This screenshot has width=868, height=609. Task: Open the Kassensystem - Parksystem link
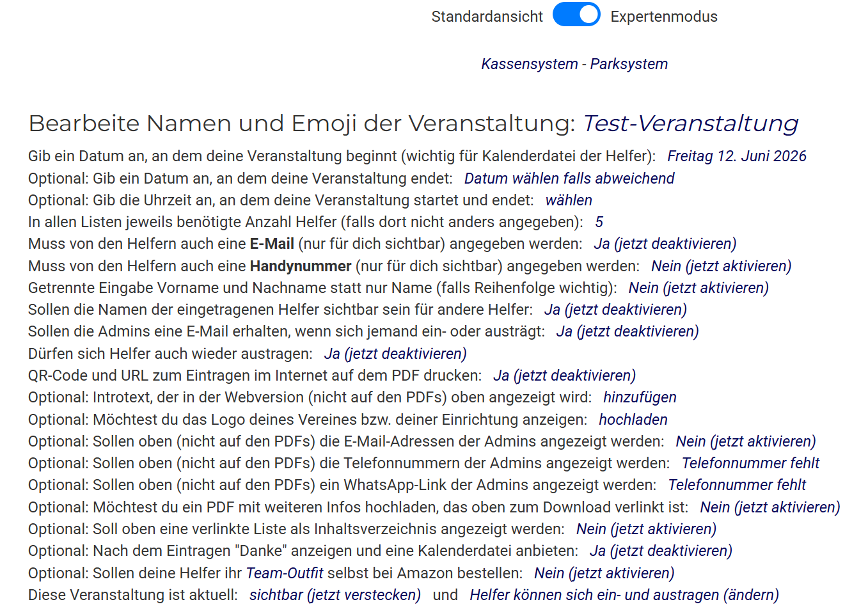coord(574,64)
